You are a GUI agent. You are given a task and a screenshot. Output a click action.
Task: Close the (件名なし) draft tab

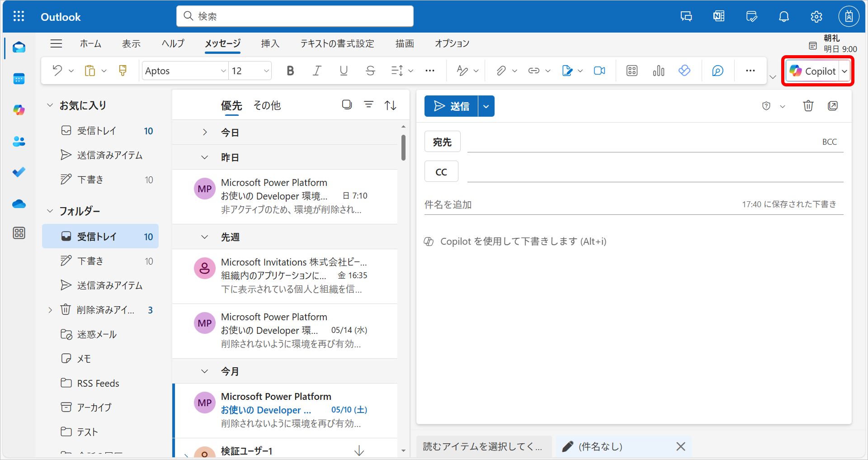(680, 446)
